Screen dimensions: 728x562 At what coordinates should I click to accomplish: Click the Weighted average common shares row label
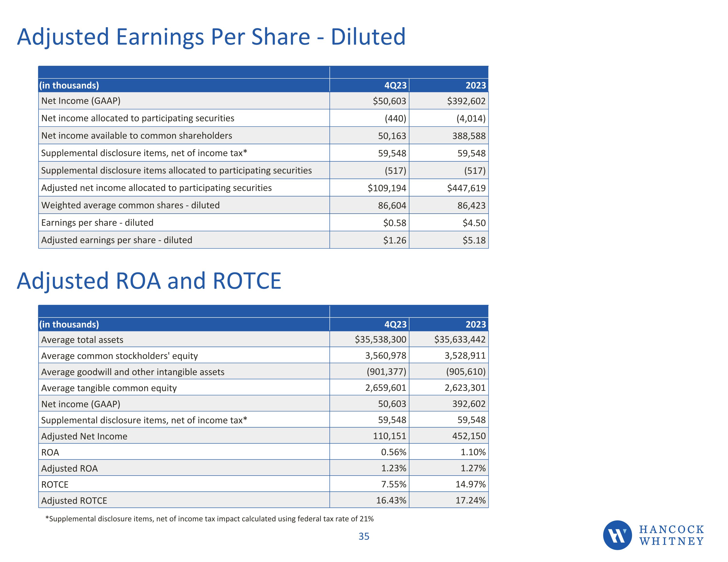(x=130, y=205)
